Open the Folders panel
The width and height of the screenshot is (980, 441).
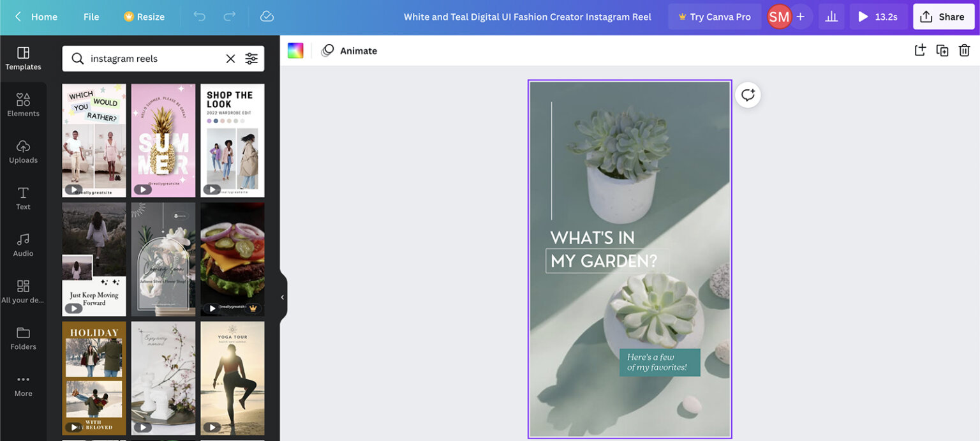pos(23,338)
